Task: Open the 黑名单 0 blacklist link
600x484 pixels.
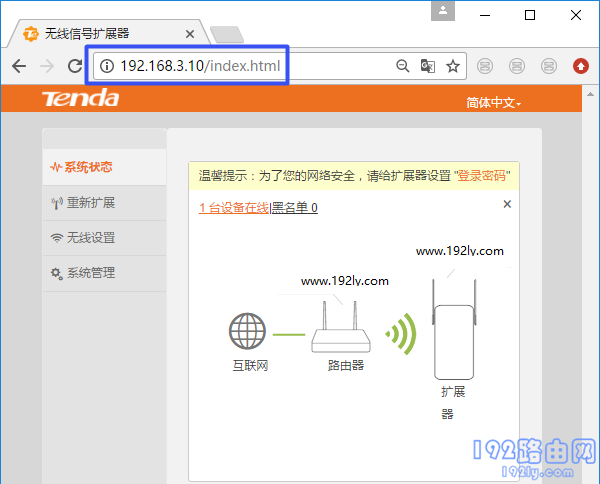Action: (x=295, y=208)
